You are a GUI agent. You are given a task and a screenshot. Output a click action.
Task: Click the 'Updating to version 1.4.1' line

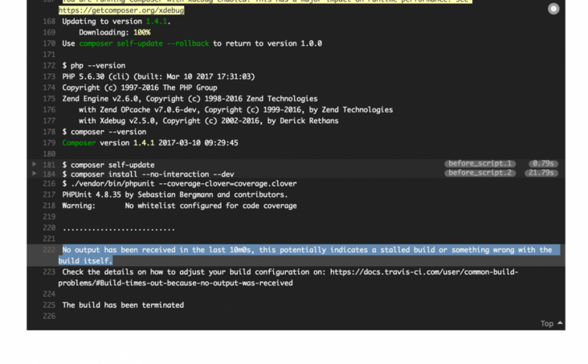116,22
